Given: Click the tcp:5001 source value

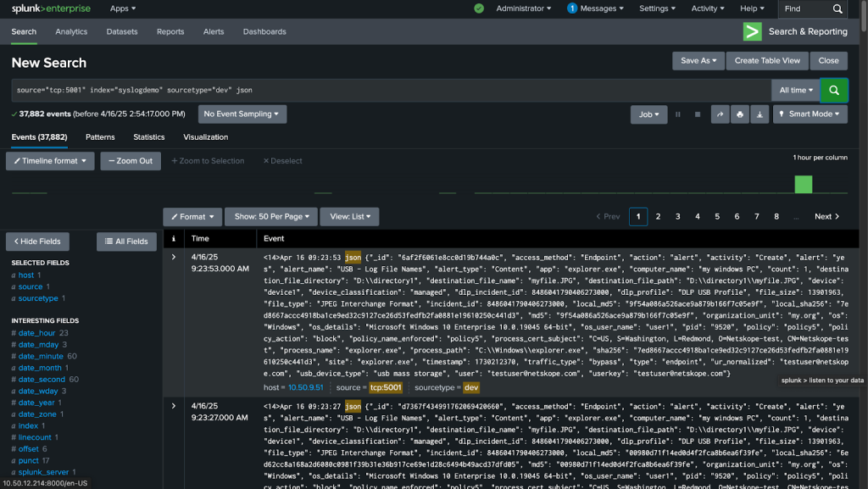Looking at the screenshot, I should tap(386, 388).
